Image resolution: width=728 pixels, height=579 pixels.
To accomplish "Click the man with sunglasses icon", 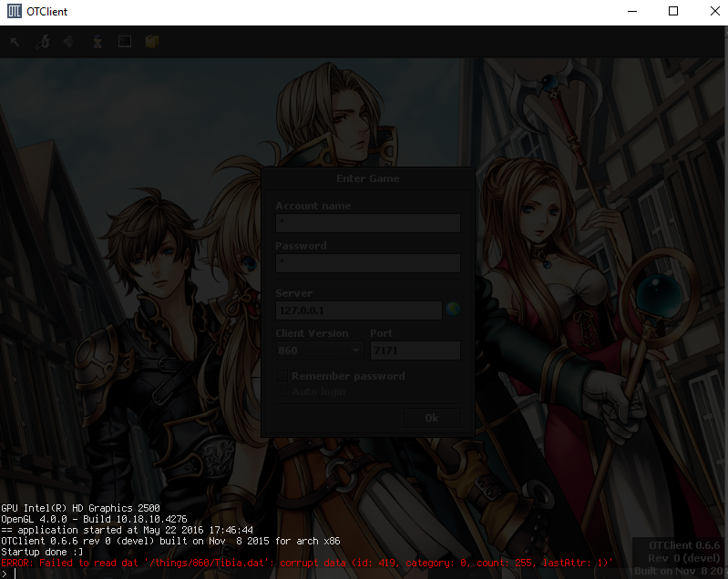I will pos(97,42).
